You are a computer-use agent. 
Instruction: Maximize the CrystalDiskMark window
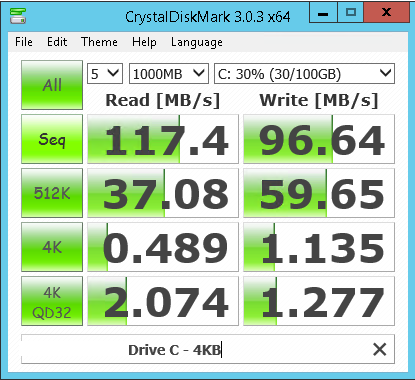351,13
